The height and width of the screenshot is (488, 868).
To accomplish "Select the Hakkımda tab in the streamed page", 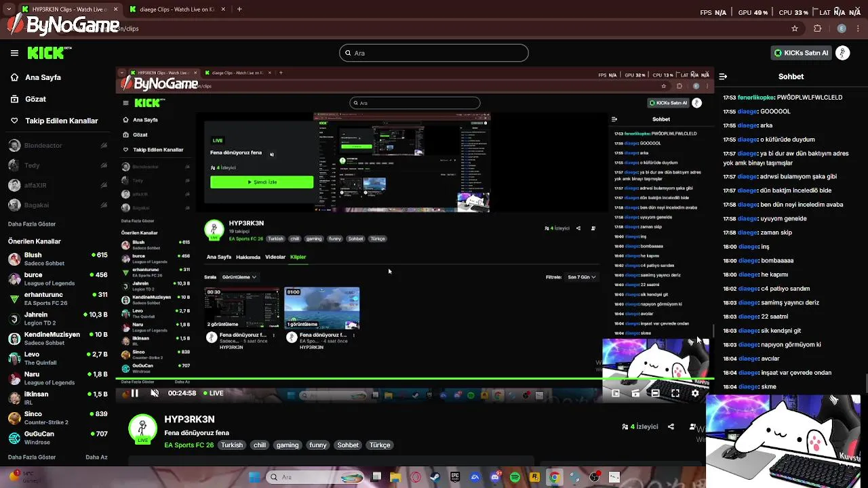I will click(x=248, y=257).
